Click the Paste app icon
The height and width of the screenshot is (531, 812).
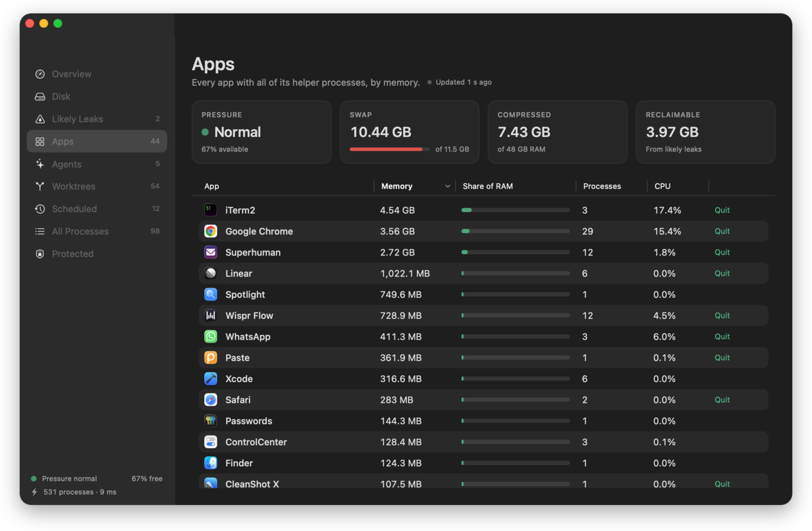pos(211,358)
